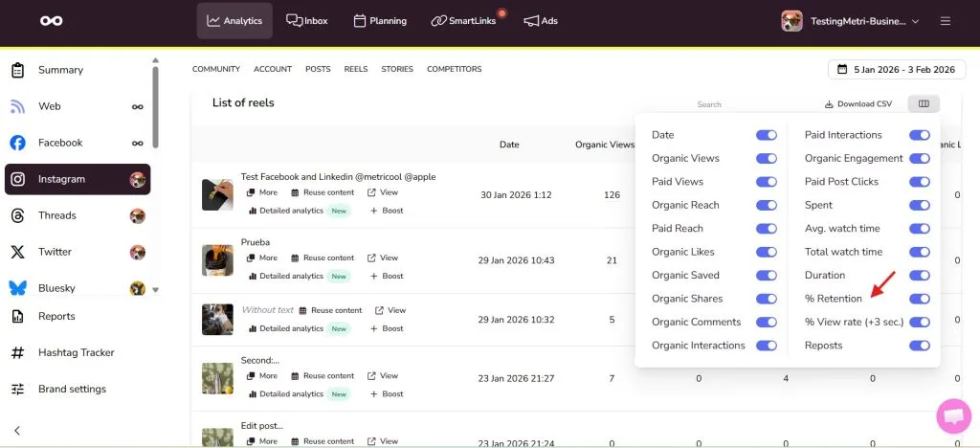Viewport: 980px width, 448px height.
Task: Click the Metricool infinity logo
Action: tap(51, 20)
